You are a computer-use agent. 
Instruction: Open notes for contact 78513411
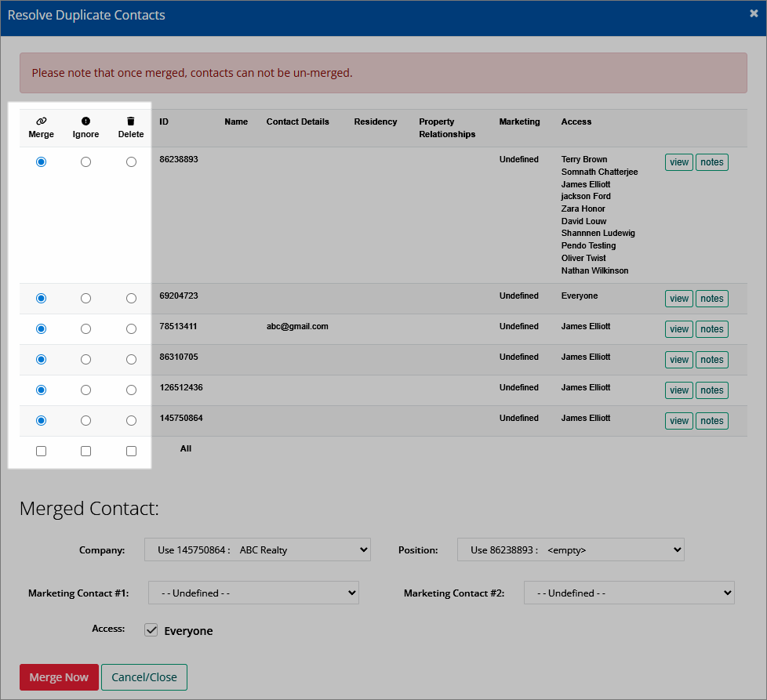712,329
